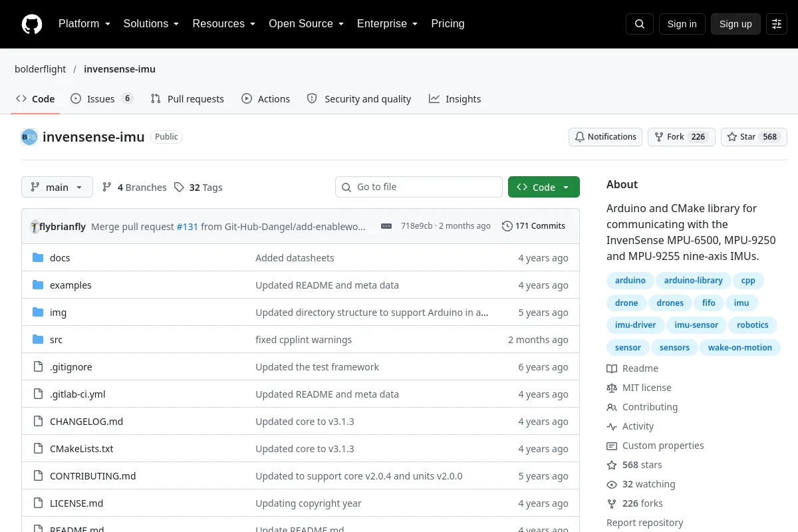Click the .gitlab-ci.yml file icon

[x=38, y=394]
